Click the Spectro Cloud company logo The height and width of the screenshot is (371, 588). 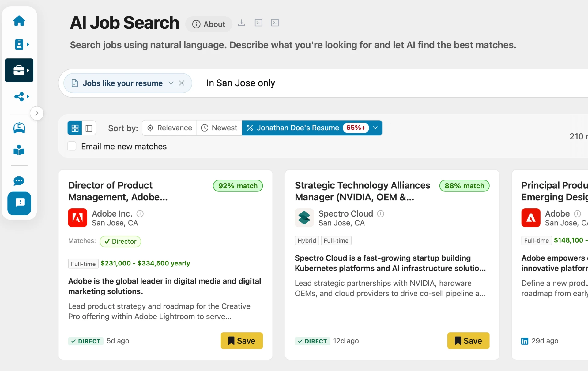(304, 218)
